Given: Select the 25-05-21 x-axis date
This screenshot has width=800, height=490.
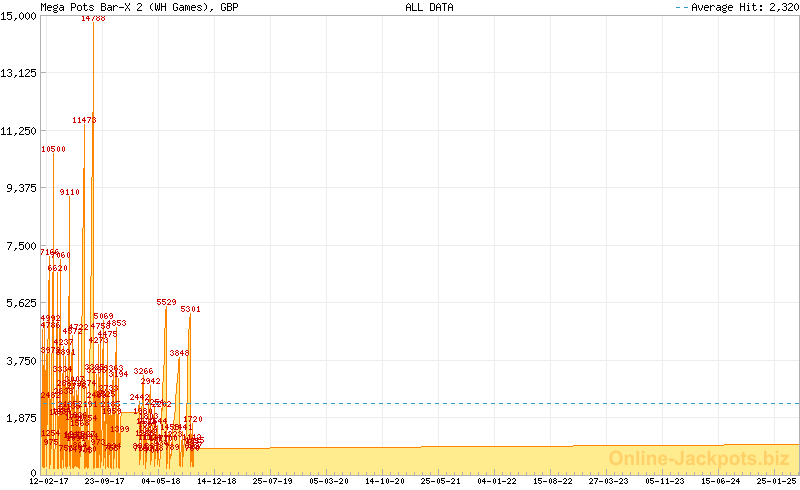Looking at the screenshot, I should pos(440,481).
